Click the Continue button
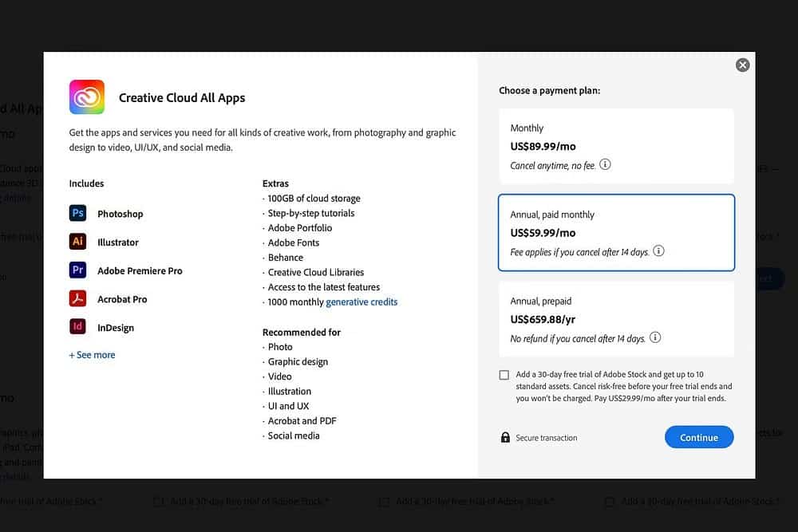The height and width of the screenshot is (532, 798). pos(699,437)
